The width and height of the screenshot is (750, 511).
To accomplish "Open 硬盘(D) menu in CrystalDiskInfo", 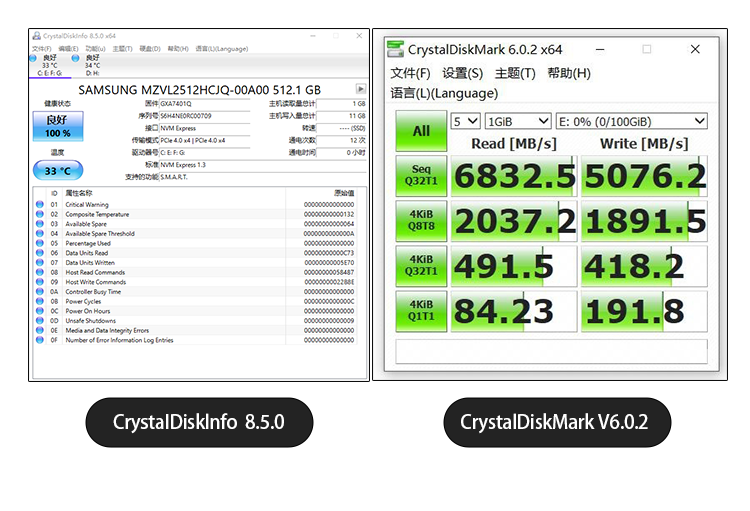I will click(150, 49).
